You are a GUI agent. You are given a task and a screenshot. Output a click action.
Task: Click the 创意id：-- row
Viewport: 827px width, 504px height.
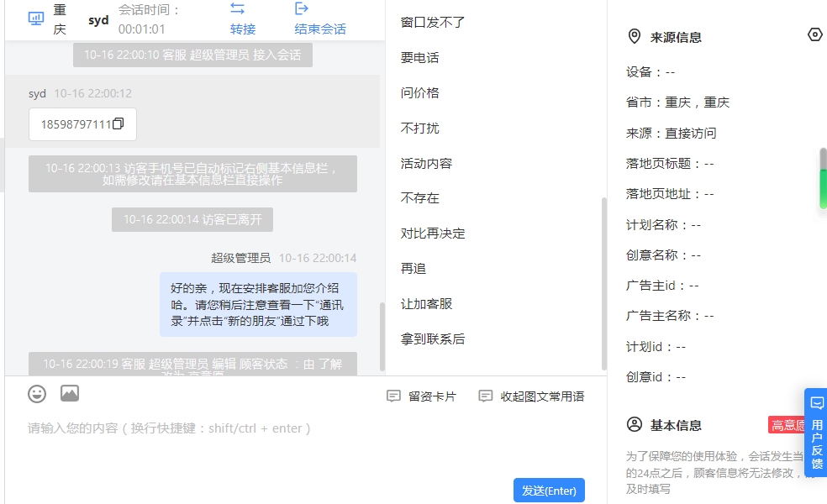656,377
